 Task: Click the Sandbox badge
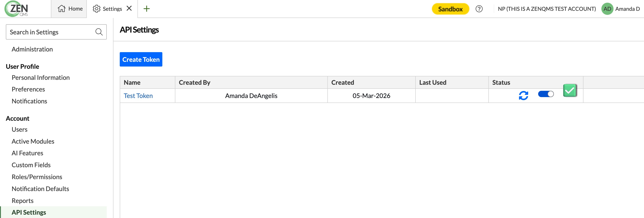[x=450, y=9]
